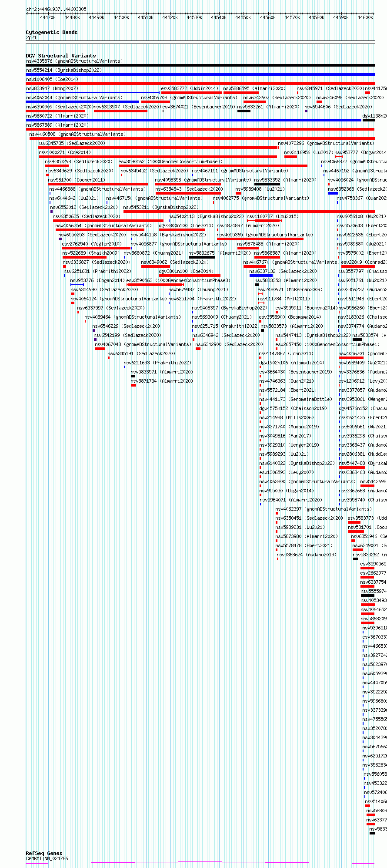The width and height of the screenshot is (387, 868).
Task: Click the Cytogenetic Bands track title
Action: coord(51,32)
